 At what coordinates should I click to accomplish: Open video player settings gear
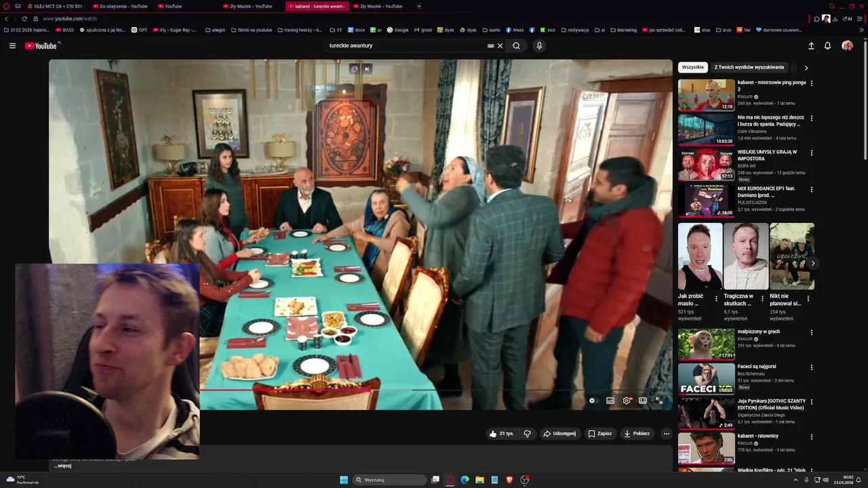627,401
